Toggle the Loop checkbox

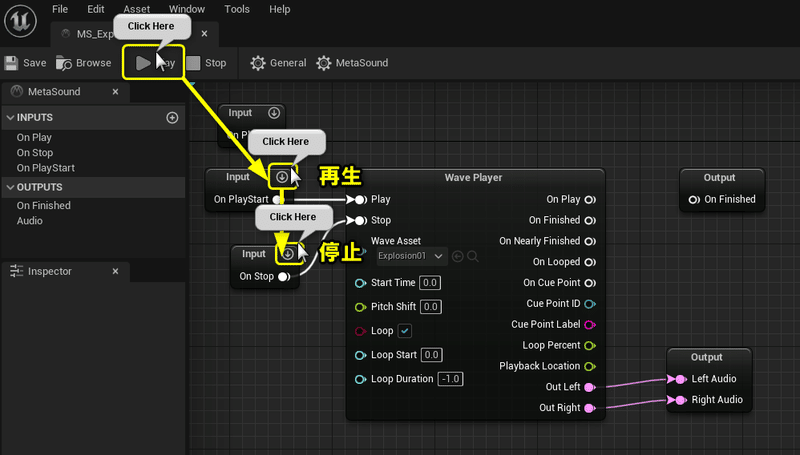(405, 331)
